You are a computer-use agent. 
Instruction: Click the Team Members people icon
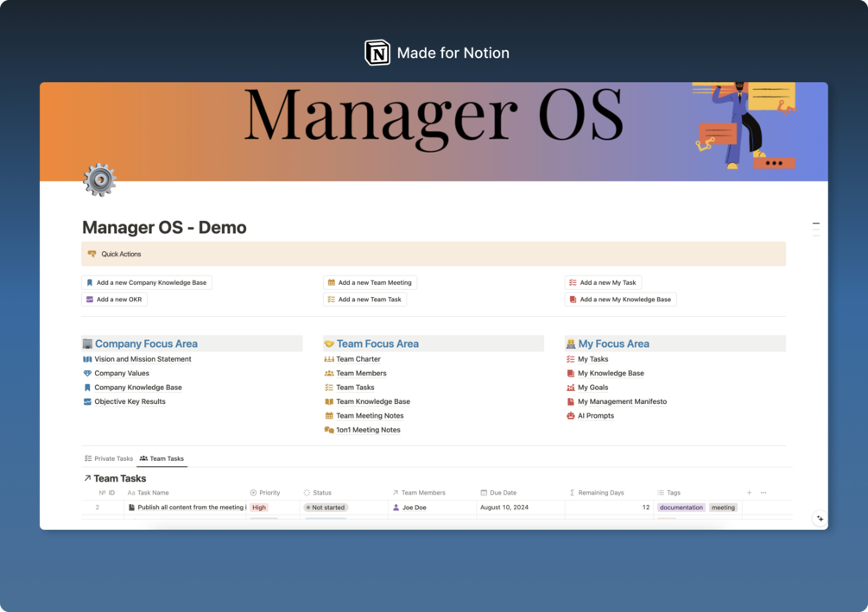(x=329, y=374)
